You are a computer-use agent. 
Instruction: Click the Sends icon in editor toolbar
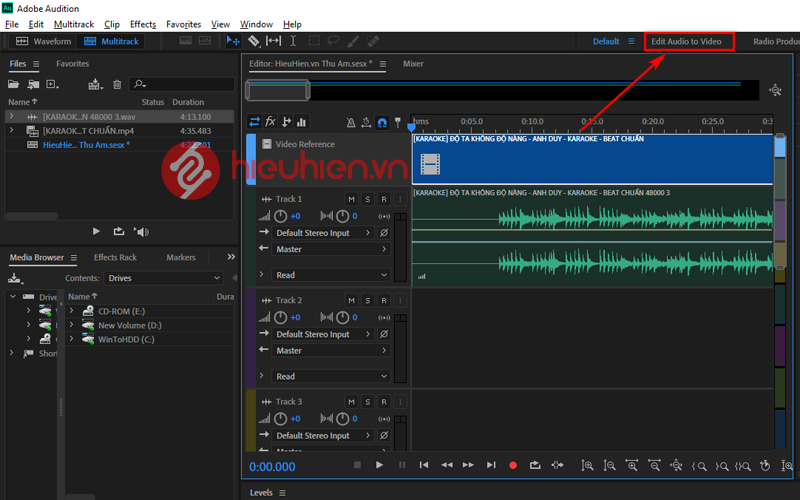tap(286, 121)
